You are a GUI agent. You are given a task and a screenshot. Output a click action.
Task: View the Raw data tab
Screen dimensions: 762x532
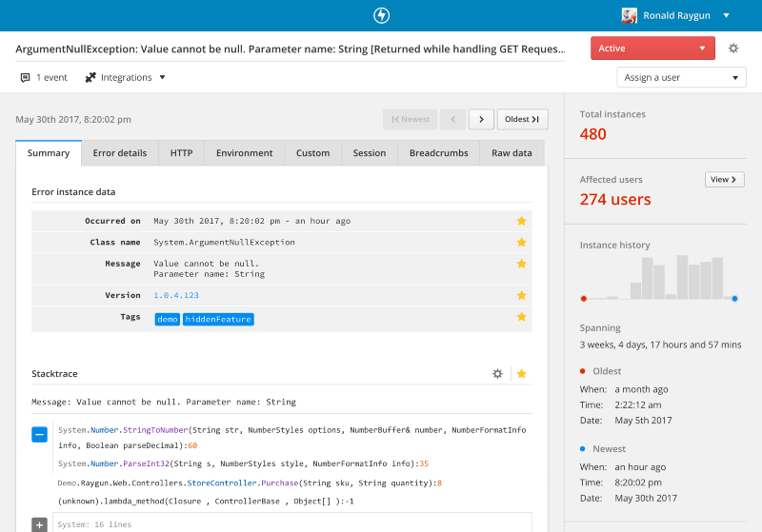coord(511,153)
